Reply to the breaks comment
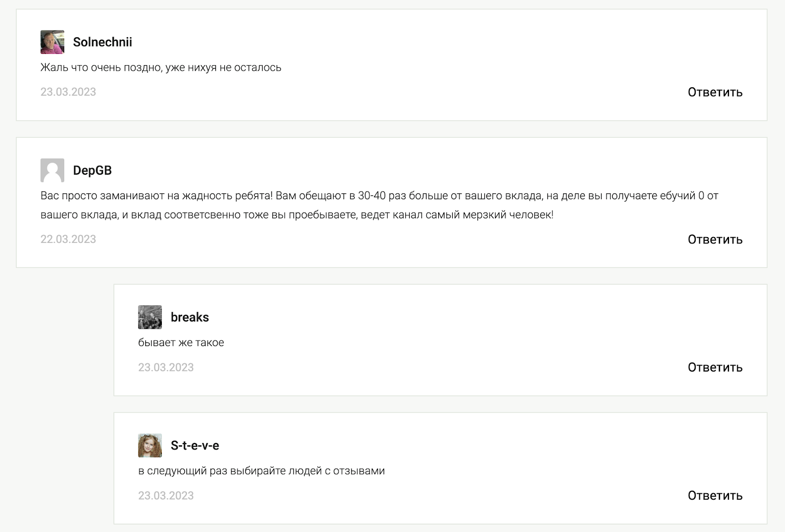The width and height of the screenshot is (785, 532). 715,367
